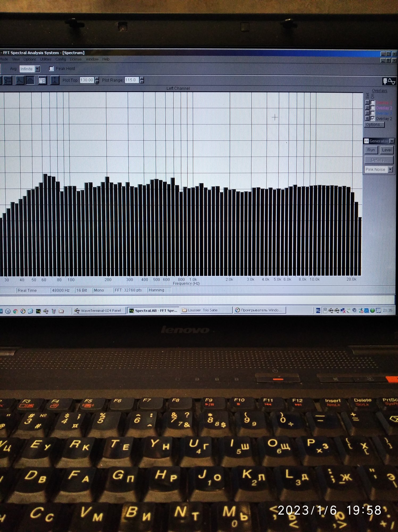Open the Avg Infinite dropdown

(x=37, y=69)
